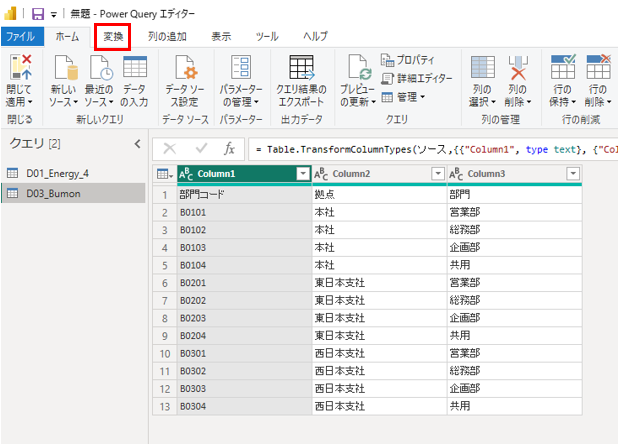The width and height of the screenshot is (620, 444).
Task: Select the D01_Energy_4 query
Action: 74,173
